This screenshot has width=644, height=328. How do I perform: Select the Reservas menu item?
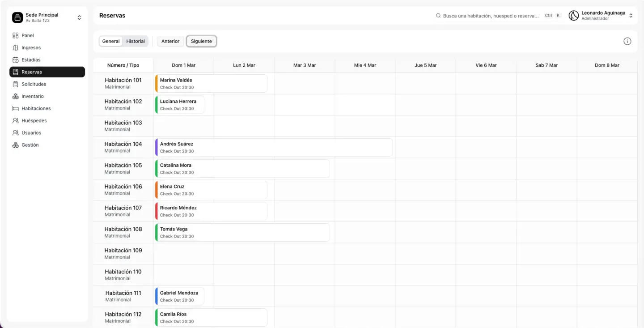pyautogui.click(x=47, y=72)
